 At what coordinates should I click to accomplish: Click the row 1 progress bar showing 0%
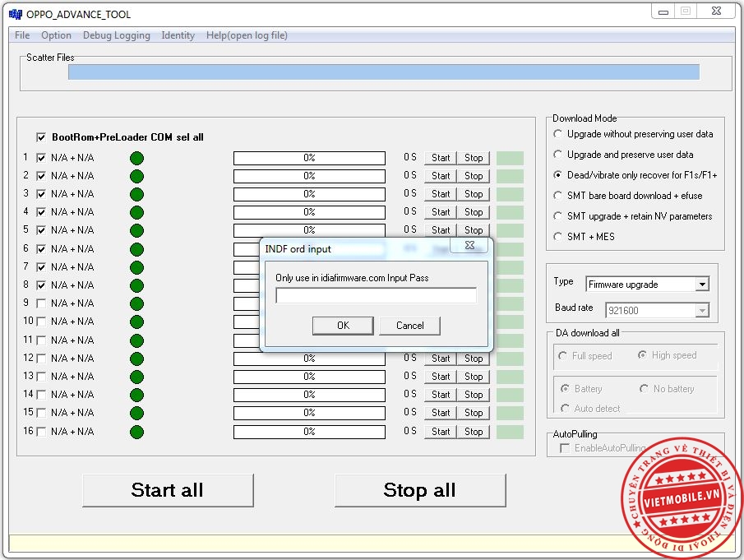309,158
